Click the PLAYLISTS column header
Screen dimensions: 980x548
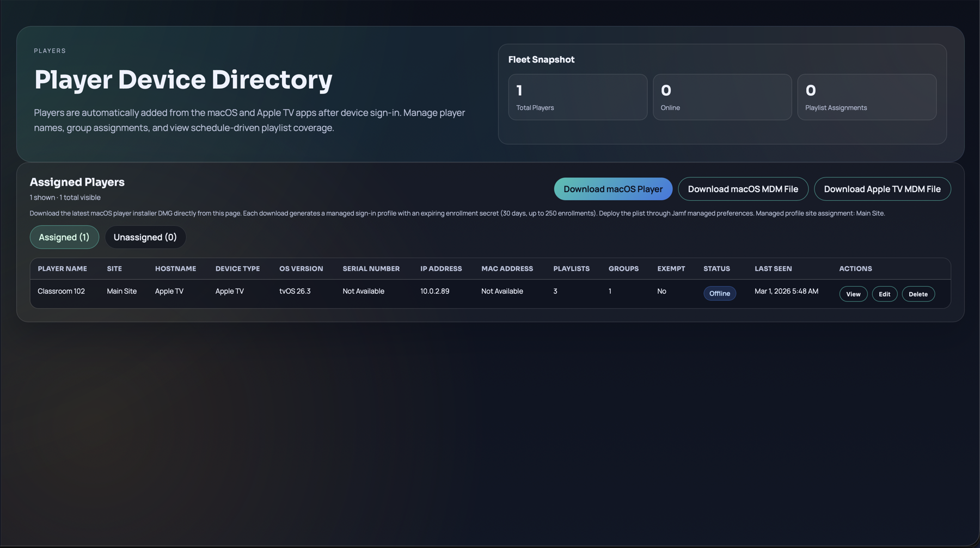[x=571, y=268]
